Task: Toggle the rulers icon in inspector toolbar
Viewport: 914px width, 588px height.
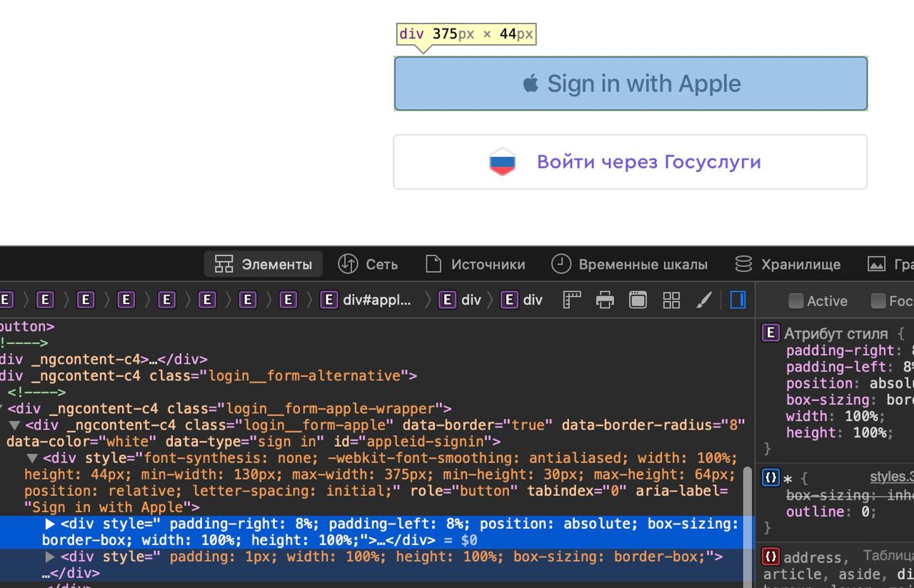Action: coord(572,300)
